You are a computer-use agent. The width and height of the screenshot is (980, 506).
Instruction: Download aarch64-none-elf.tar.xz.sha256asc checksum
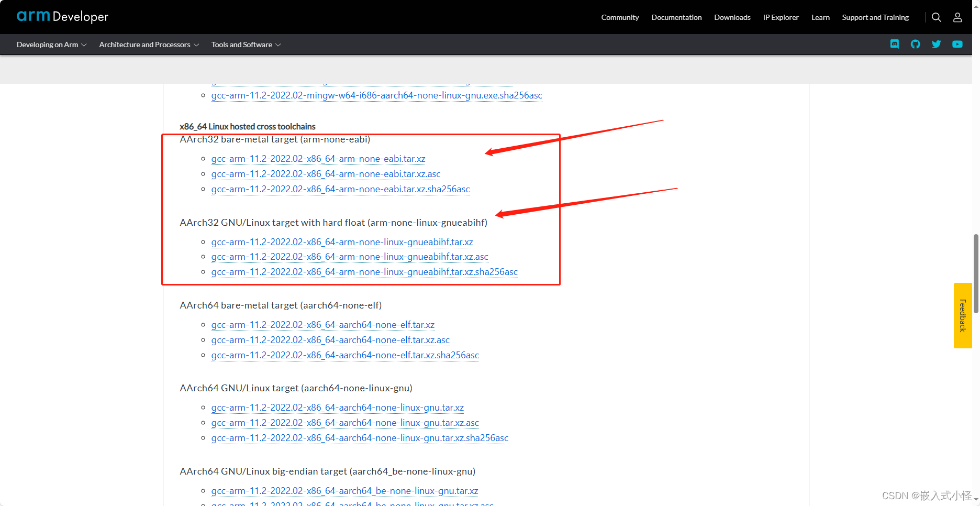point(345,355)
